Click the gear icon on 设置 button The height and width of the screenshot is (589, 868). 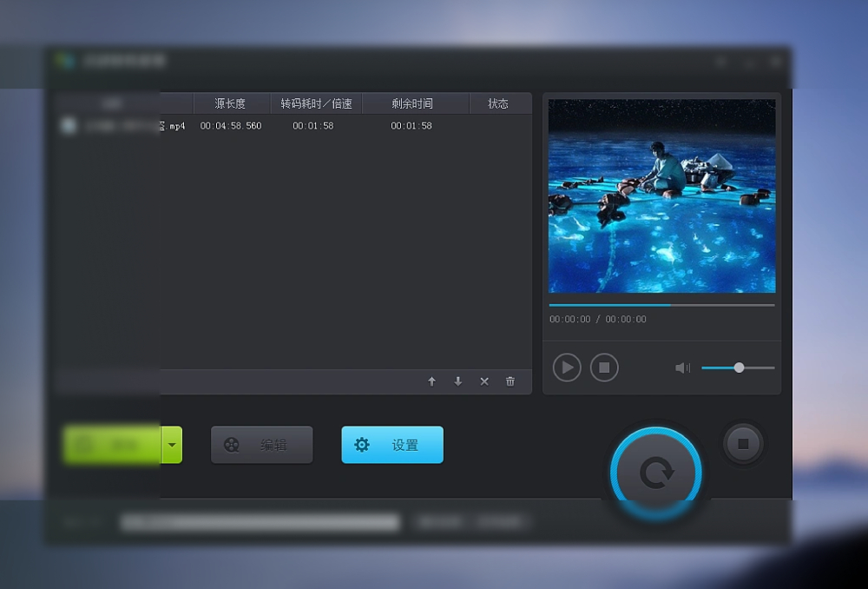(361, 445)
